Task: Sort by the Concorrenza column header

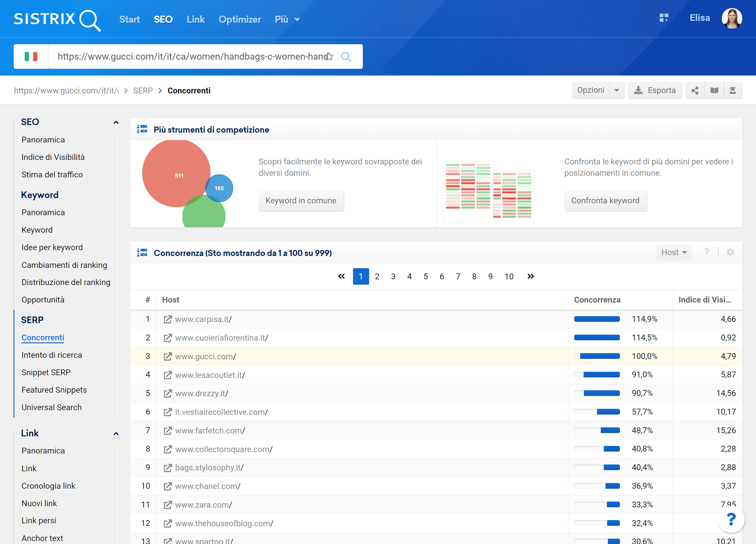Action: (x=597, y=300)
